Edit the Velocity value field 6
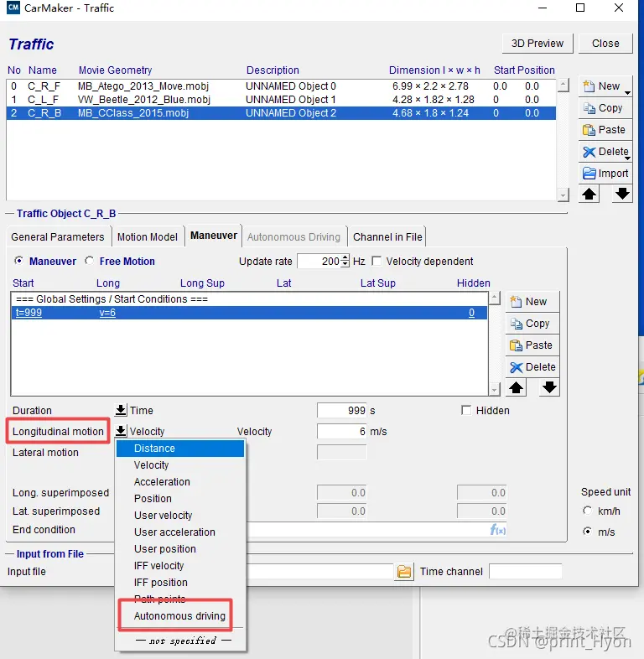 coord(342,431)
